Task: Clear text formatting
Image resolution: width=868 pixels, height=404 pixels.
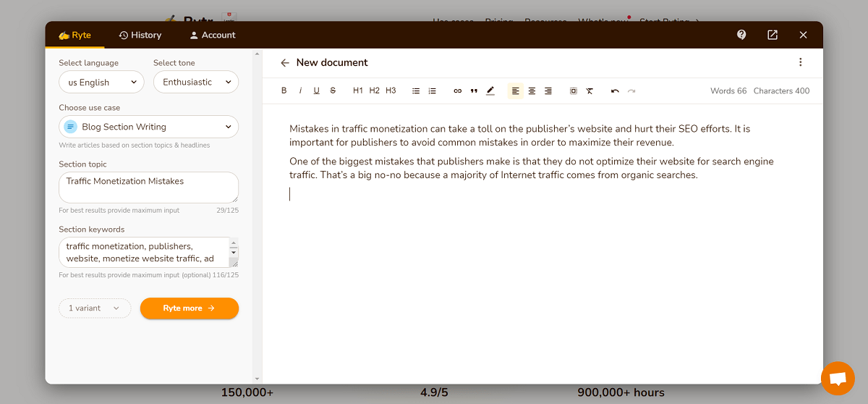Action: 590,91
